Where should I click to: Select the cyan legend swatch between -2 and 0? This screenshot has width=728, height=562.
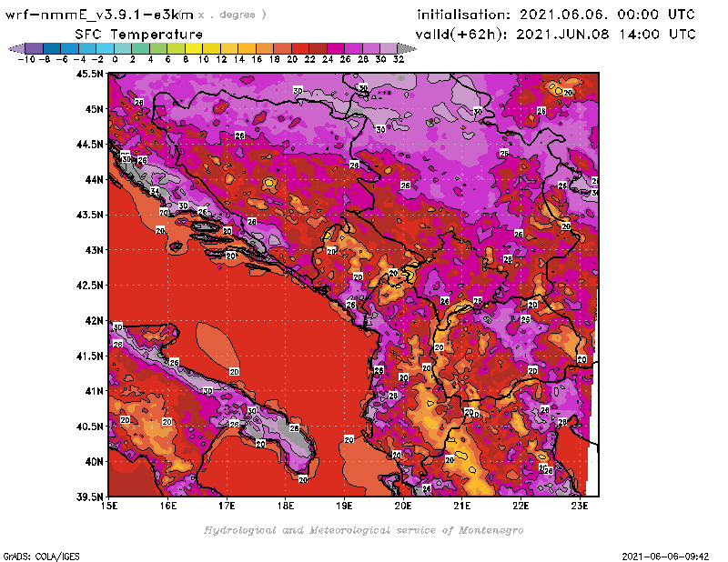coord(105,48)
